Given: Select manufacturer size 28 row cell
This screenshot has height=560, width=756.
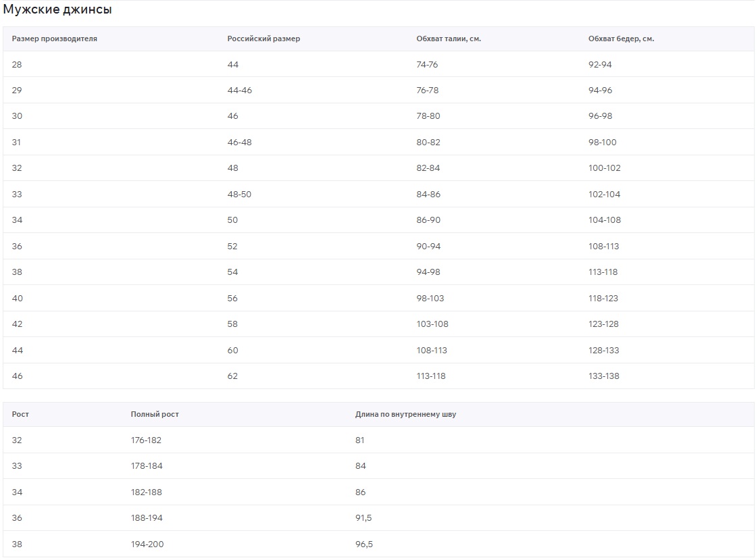Looking at the screenshot, I should click(x=17, y=65).
